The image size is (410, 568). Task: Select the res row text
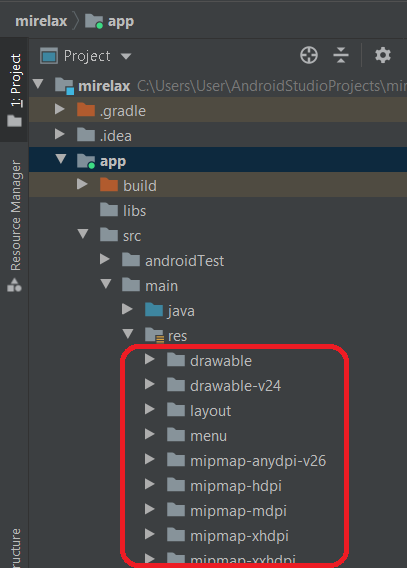click(x=177, y=337)
